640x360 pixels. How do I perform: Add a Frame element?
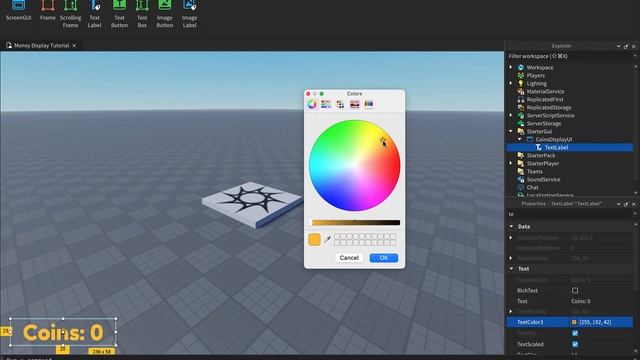pyautogui.click(x=47, y=10)
